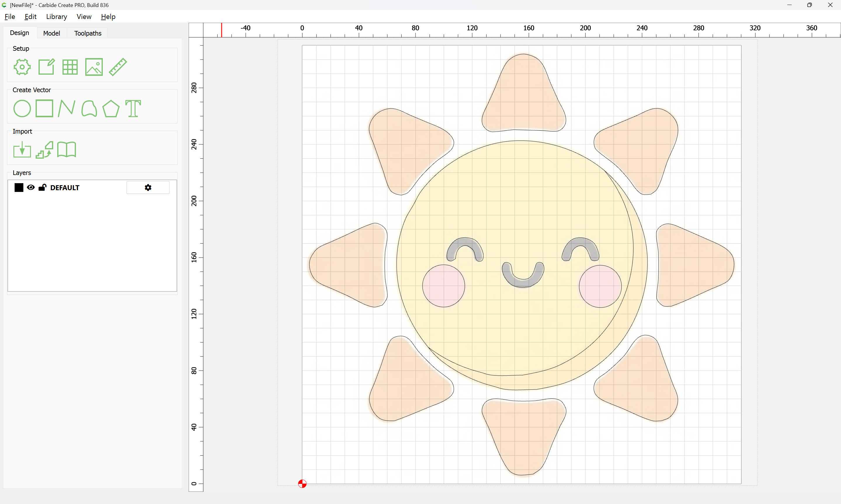
Task: Open DEFAULT layer settings gear button
Action: (x=148, y=188)
